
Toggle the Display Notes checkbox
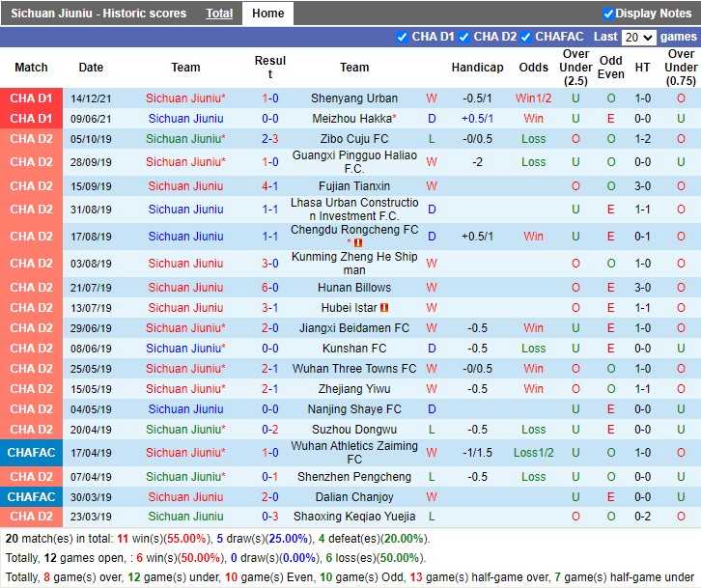tap(608, 14)
